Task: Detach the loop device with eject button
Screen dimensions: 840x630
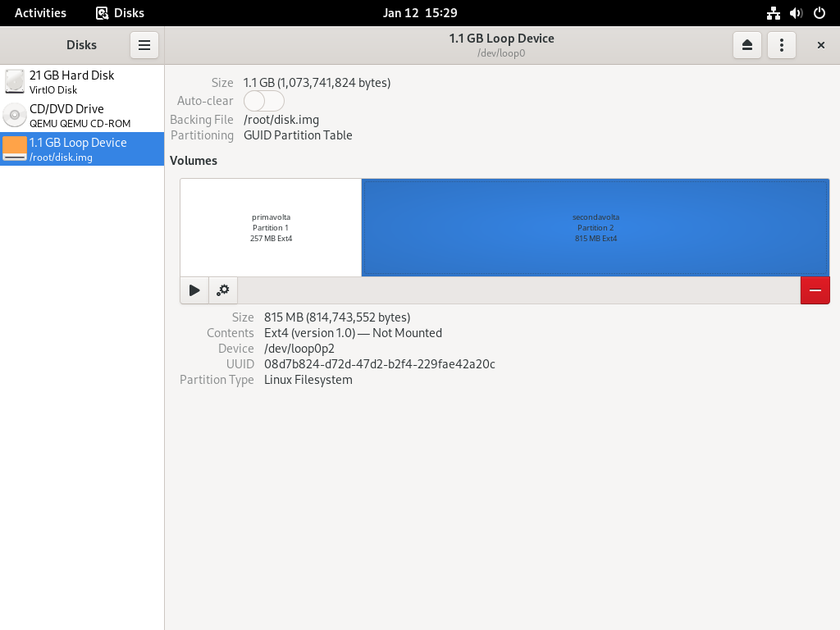Action: (x=746, y=45)
